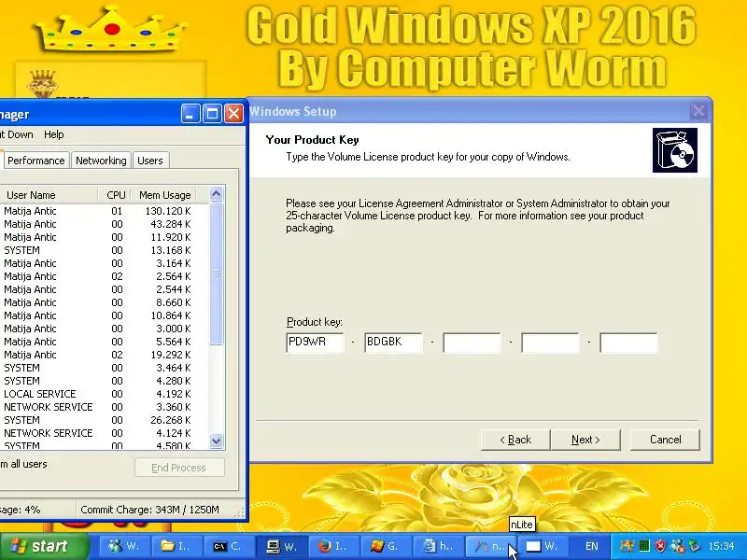Click the gold crown desktop icon
Screen dimensions: 747x560
[x=43, y=84]
